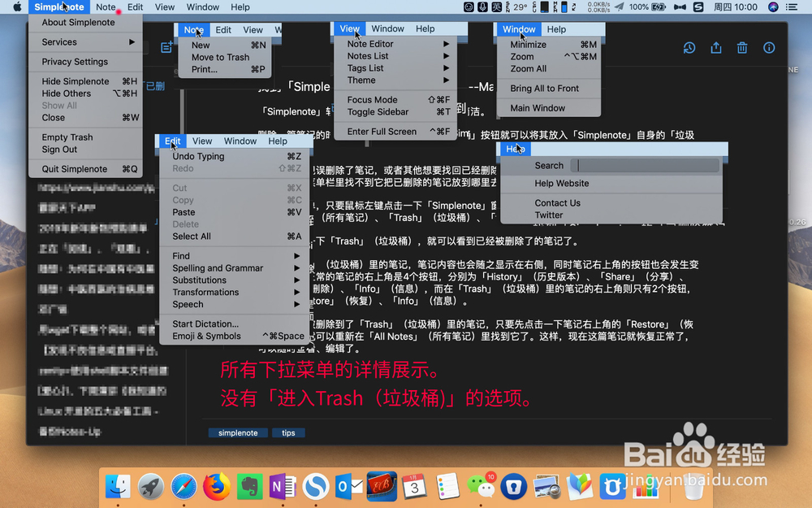Choose Main Window item
The height and width of the screenshot is (508, 812).
548,108
